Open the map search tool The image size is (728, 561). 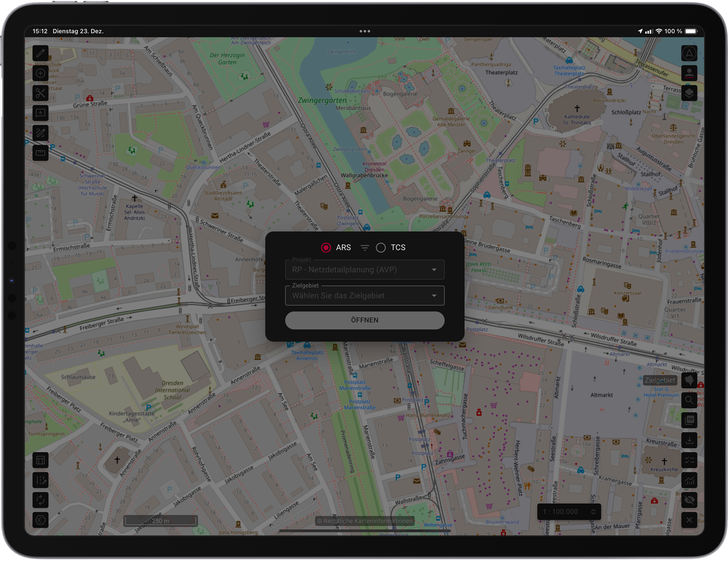689,400
